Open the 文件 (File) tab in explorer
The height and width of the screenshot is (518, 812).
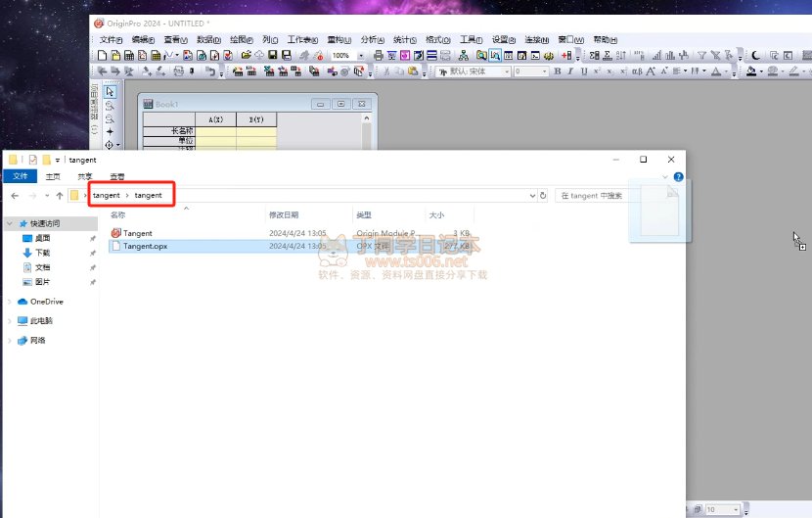(20, 177)
